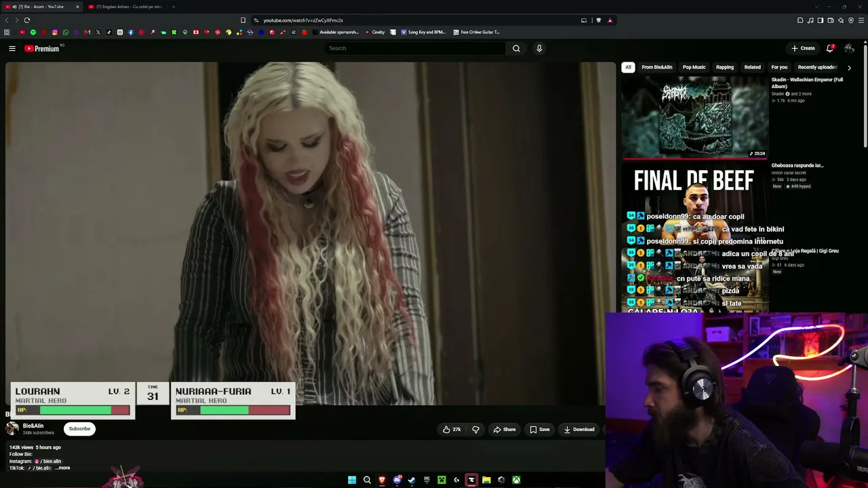Open the Brave Rewards triangle icon

coord(610,20)
